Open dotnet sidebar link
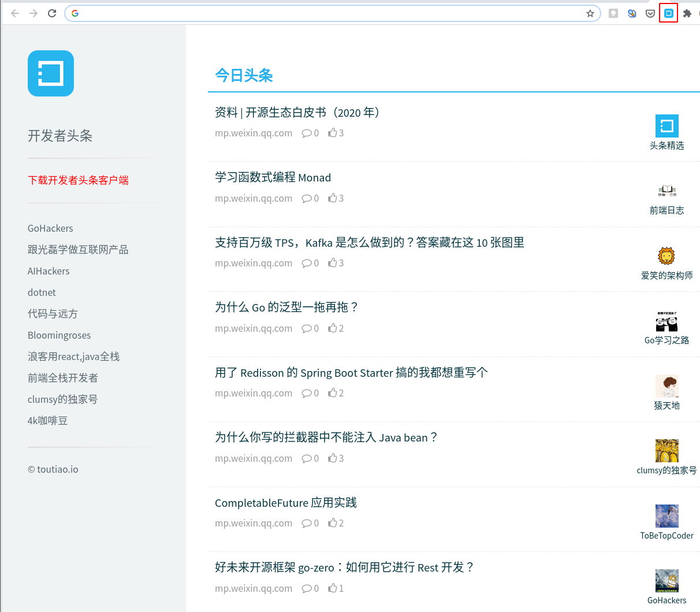This screenshot has height=612, width=700. point(42,292)
